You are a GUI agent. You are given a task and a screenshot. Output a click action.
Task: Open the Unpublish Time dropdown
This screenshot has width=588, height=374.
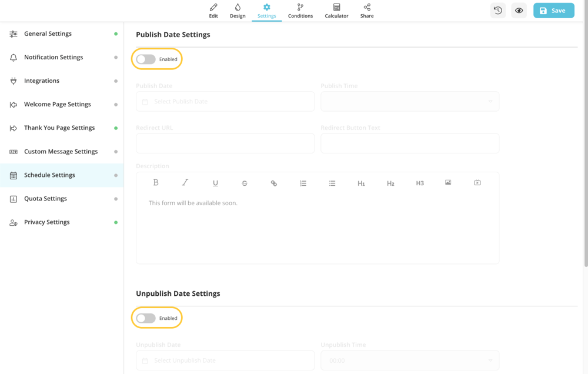410,360
